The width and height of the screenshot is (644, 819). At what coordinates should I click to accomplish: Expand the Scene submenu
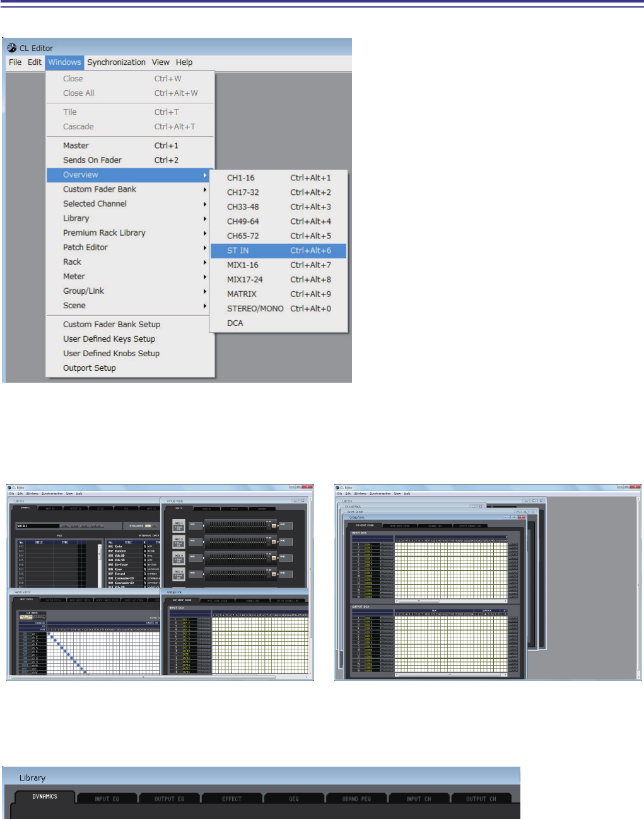pos(130,305)
